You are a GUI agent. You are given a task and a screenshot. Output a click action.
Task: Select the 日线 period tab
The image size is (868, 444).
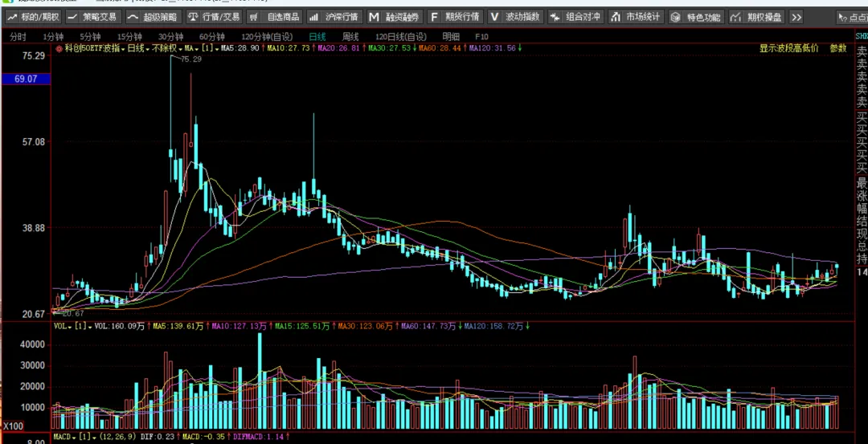point(317,37)
